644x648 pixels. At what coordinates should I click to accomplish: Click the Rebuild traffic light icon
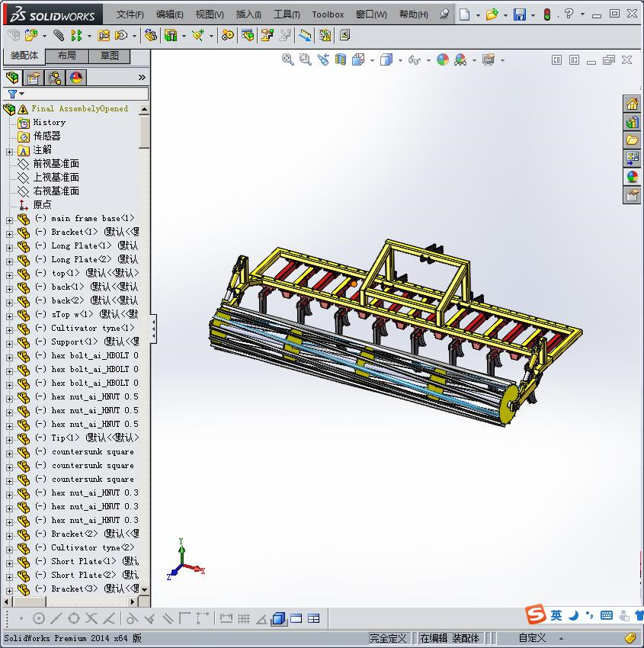pyautogui.click(x=547, y=14)
